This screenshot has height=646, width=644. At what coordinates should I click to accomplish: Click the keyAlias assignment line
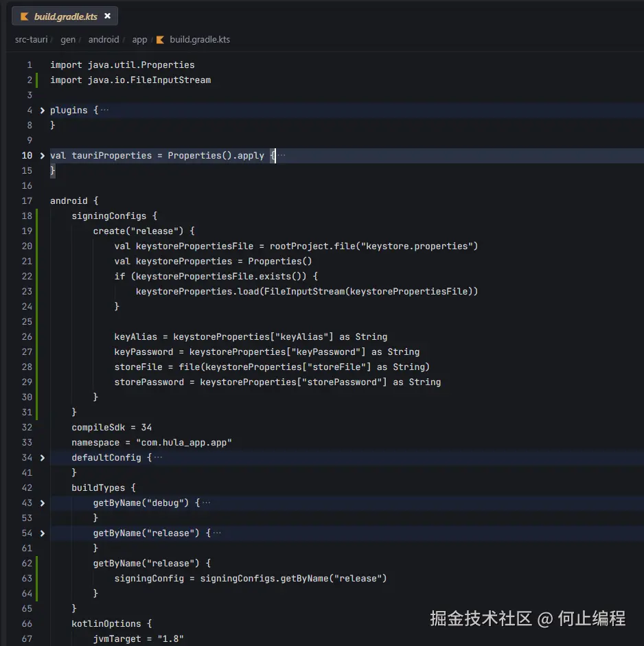pos(251,337)
